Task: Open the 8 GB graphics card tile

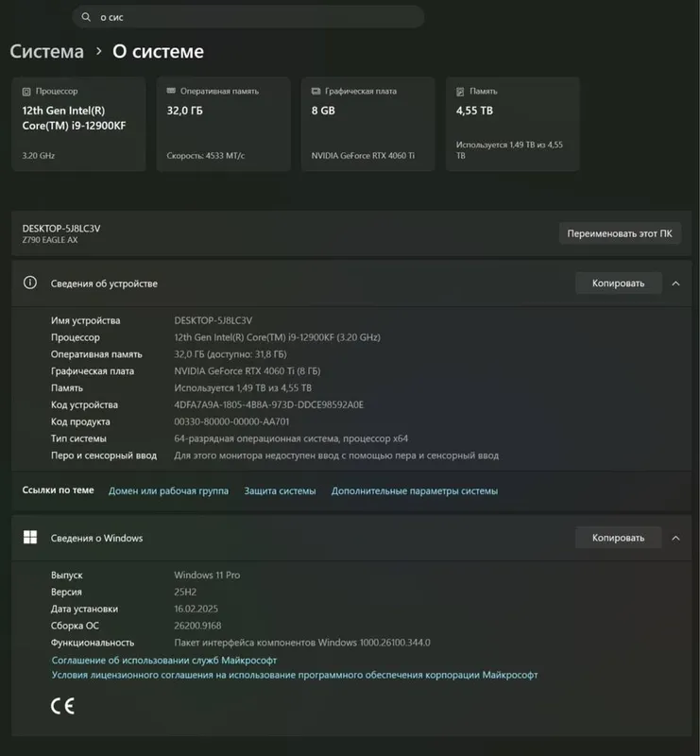Action: point(368,124)
